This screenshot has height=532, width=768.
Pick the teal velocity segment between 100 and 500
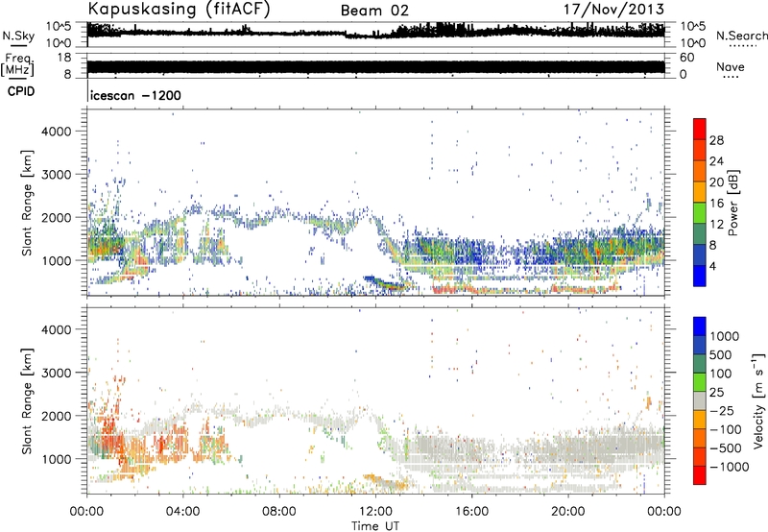[700, 364]
